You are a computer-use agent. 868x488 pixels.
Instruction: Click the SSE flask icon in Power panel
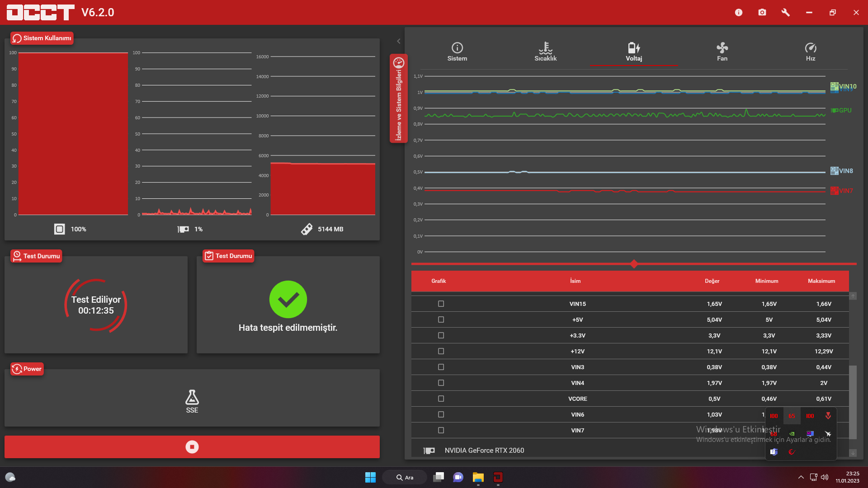click(x=192, y=398)
